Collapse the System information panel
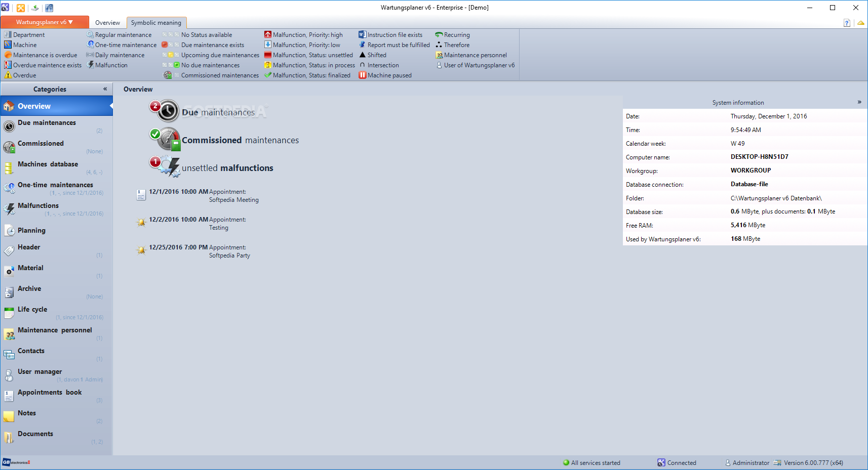Image resolution: width=868 pixels, height=470 pixels. (859, 102)
